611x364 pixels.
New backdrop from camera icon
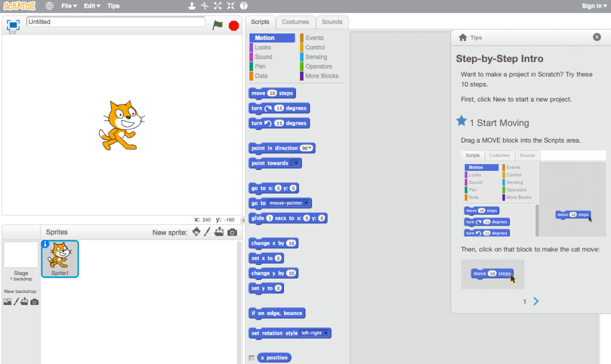pyautogui.click(x=34, y=302)
